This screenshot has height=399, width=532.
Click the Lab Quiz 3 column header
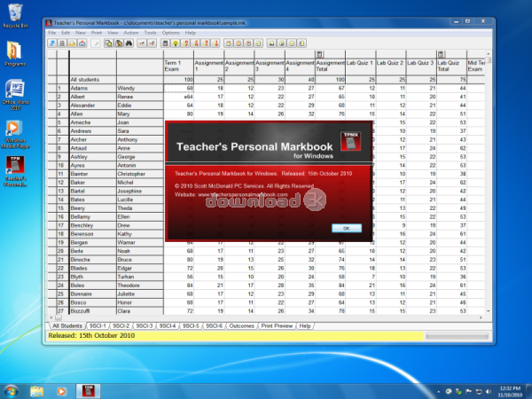point(421,66)
